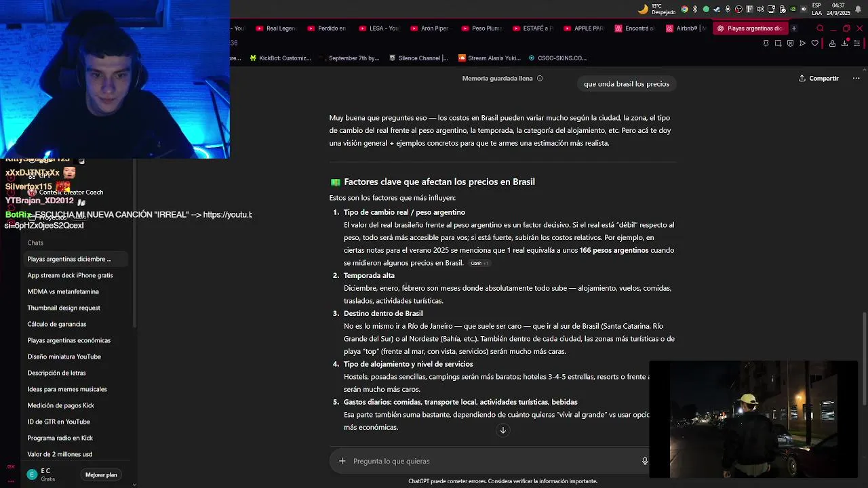Switch to the LESA YouTube tab
Image resolution: width=868 pixels, height=488 pixels.
click(378, 28)
